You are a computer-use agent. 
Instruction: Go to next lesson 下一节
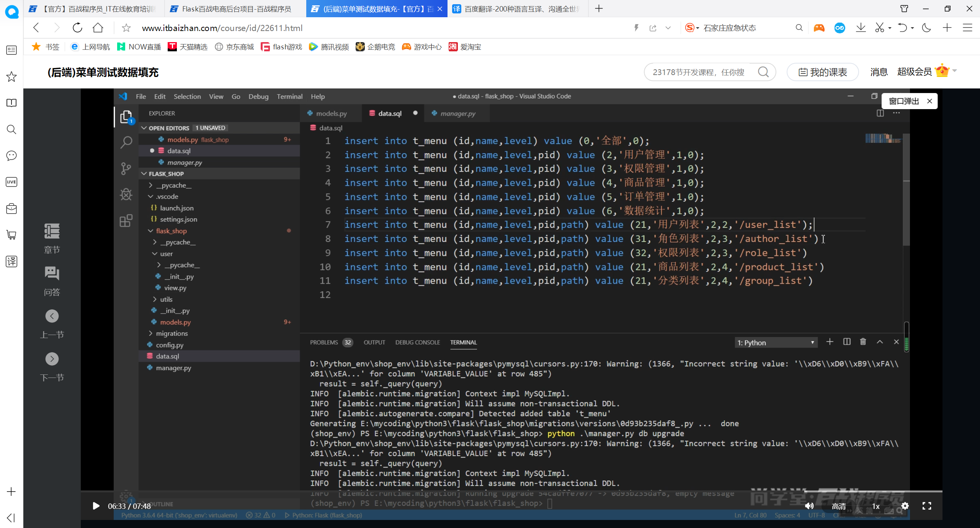click(52, 367)
